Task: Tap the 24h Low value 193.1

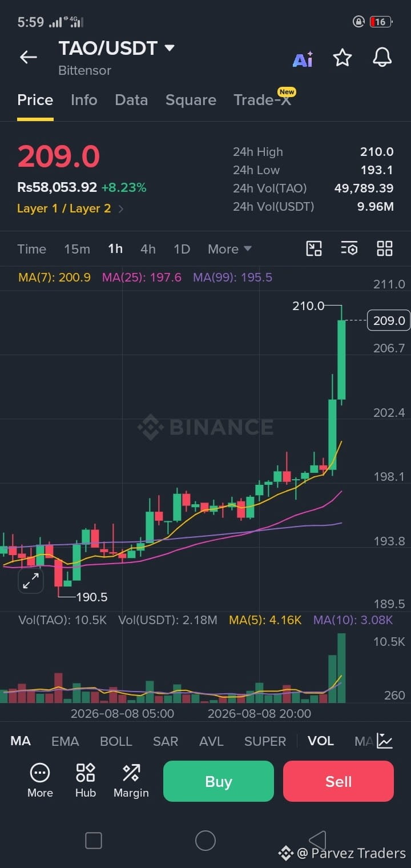Action: [377, 170]
